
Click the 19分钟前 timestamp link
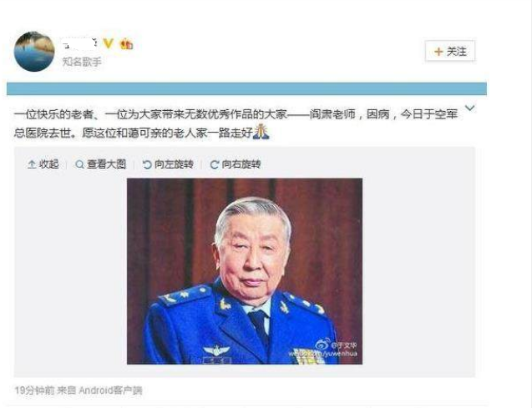click(x=34, y=390)
